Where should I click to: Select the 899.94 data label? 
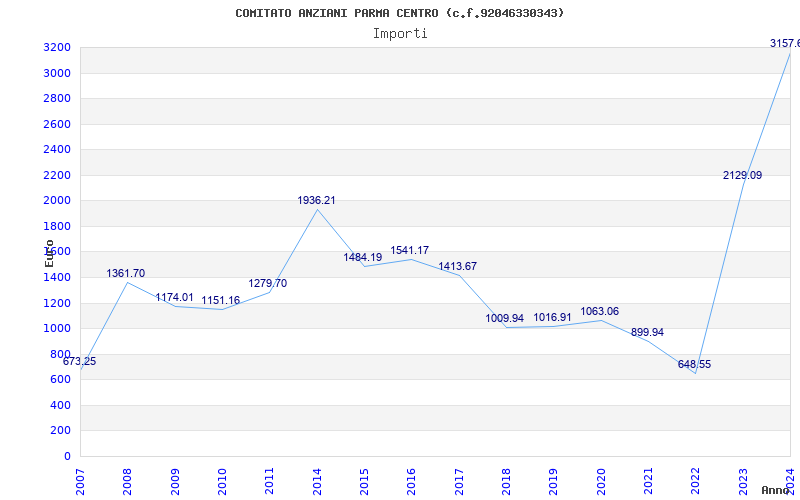647,333
